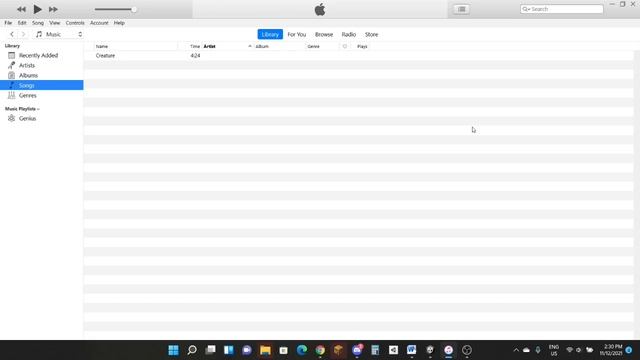Sort by the Plays column header
640x360 pixels.
click(x=362, y=47)
